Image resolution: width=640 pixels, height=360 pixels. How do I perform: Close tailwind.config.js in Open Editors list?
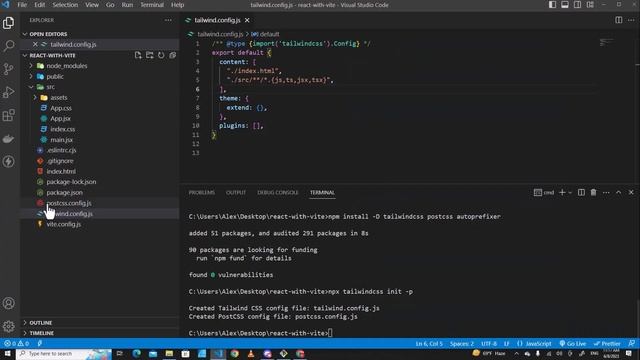click(x=35, y=44)
